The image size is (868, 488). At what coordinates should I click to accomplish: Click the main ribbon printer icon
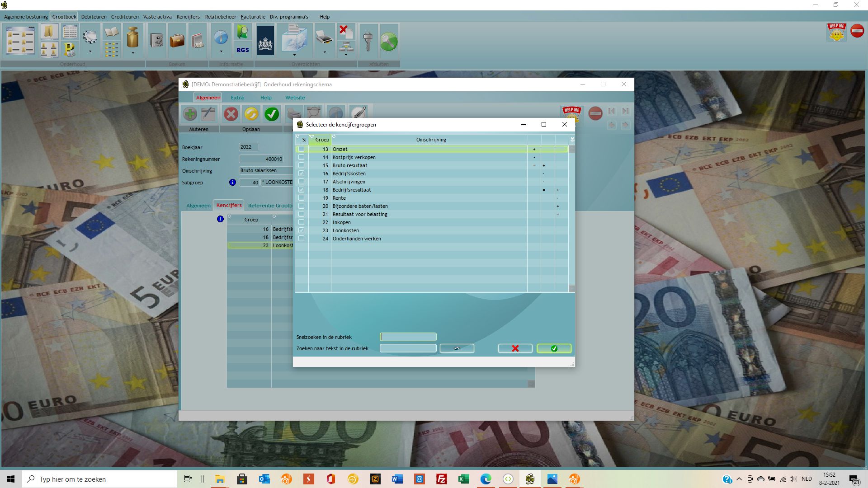(324, 37)
